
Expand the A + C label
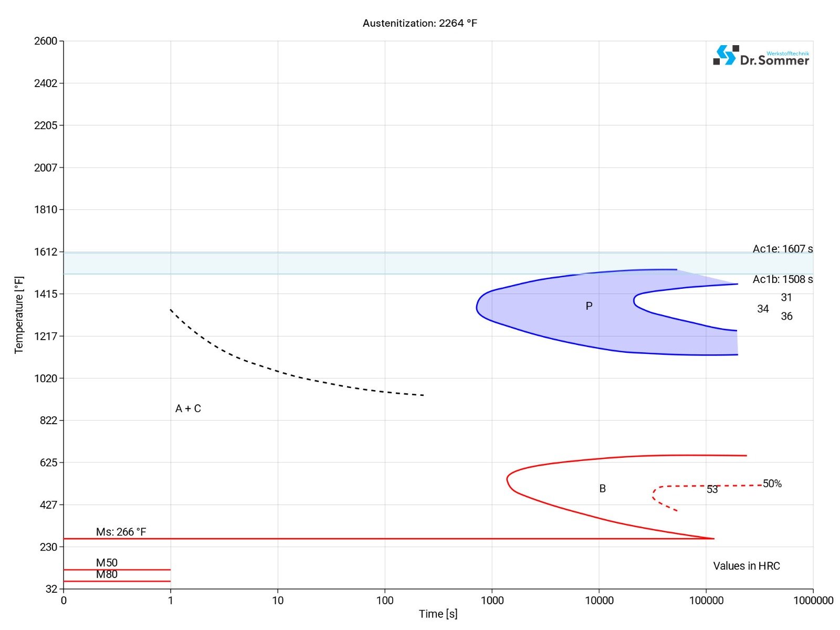pos(190,407)
